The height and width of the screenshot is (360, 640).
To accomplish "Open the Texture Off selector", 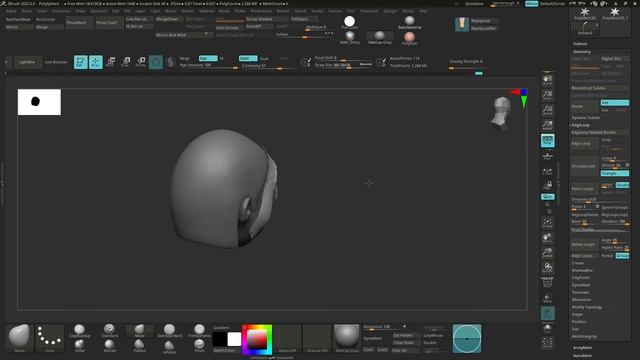I will pos(317,338).
